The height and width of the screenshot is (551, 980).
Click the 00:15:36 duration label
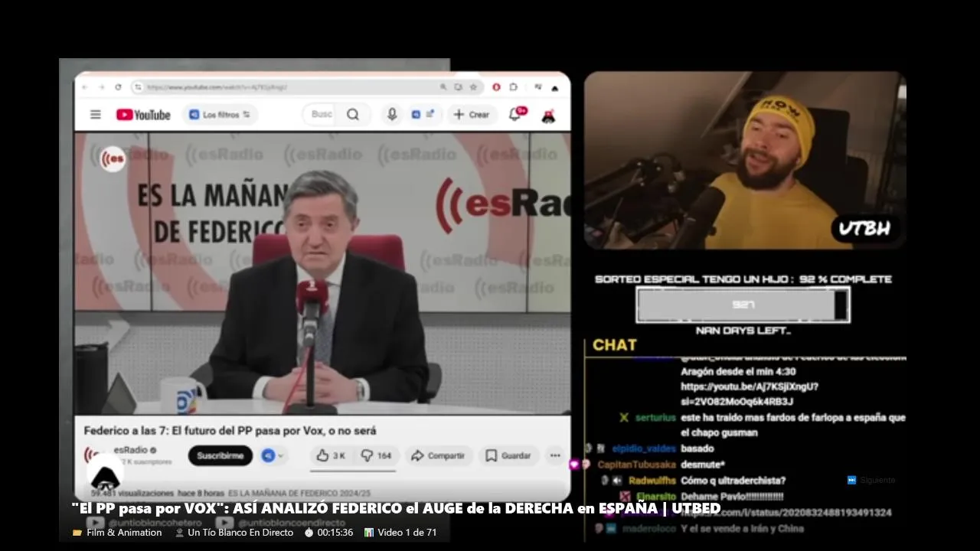point(329,533)
